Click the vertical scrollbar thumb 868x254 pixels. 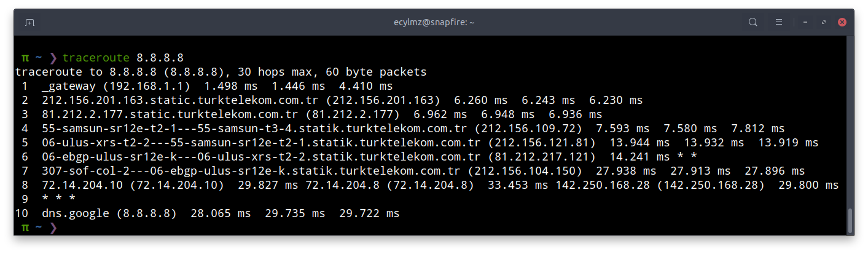(x=850, y=221)
